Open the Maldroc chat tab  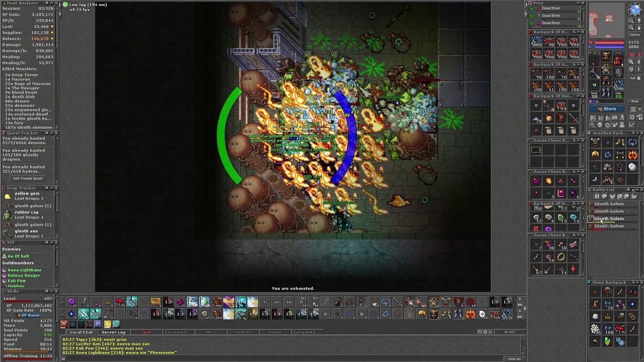tap(242, 332)
